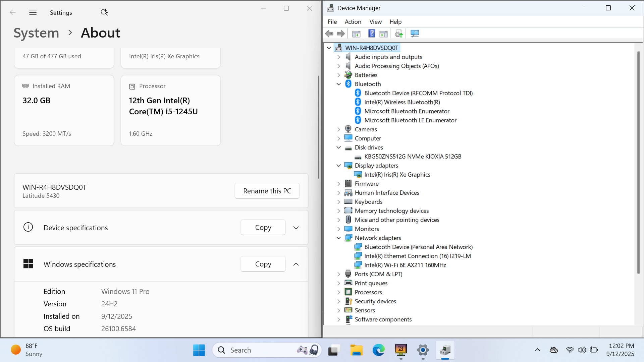644x362 pixels.
Task: Select the KIOXIA 512GB NVMe disk drive
Action: click(413, 157)
